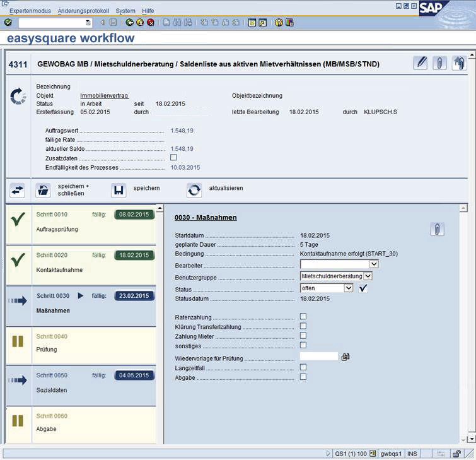
Task: Enable the Ratenzahlung checkbox
Action: [x=303, y=317]
